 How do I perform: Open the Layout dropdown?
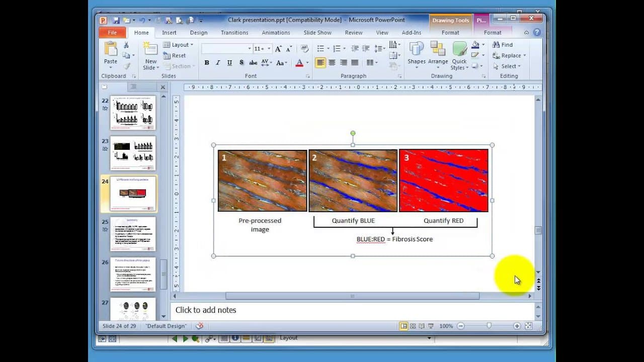click(x=179, y=45)
